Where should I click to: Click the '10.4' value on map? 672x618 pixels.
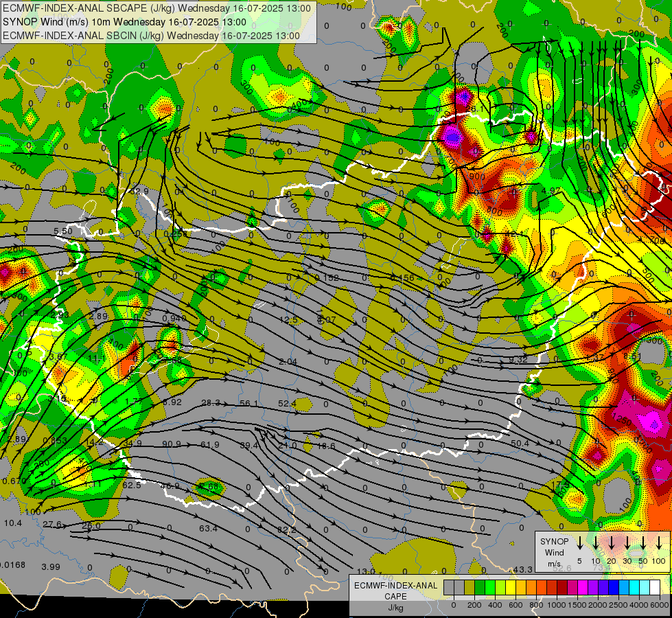tap(13, 523)
